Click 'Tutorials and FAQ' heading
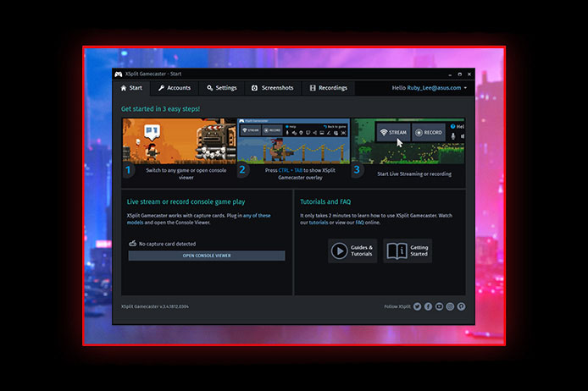This screenshot has width=588, height=391. 325,202
